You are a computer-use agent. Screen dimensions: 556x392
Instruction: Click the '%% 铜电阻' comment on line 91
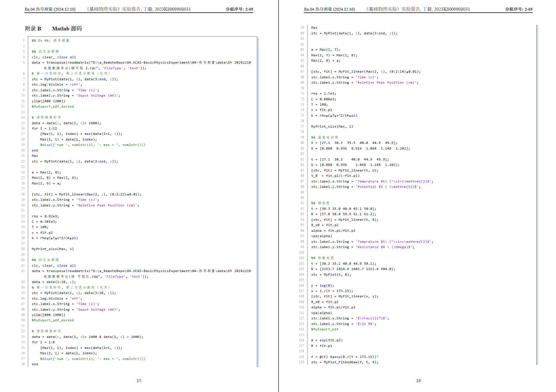(x=320, y=203)
